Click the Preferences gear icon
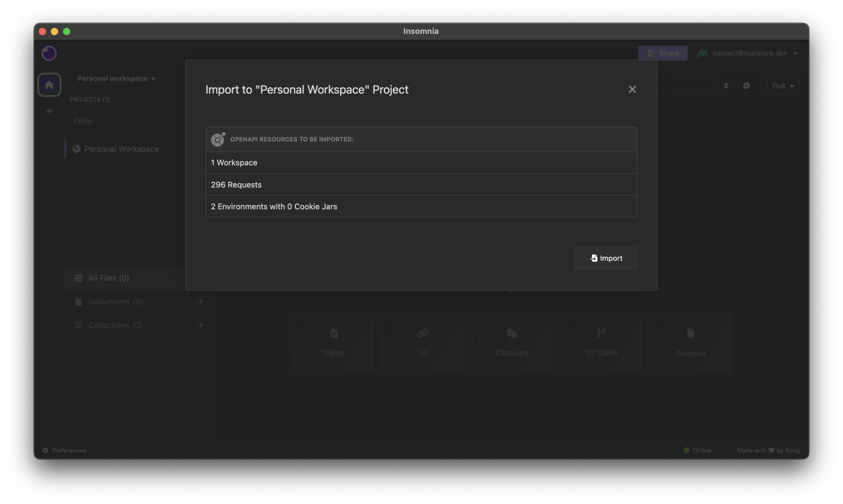This screenshot has height=504, width=843. pyautogui.click(x=45, y=451)
